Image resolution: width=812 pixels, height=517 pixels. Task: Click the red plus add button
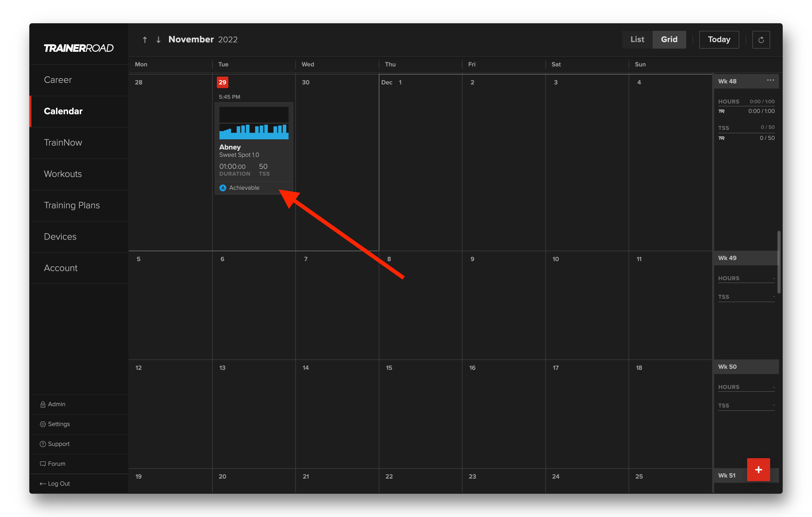pyautogui.click(x=758, y=469)
